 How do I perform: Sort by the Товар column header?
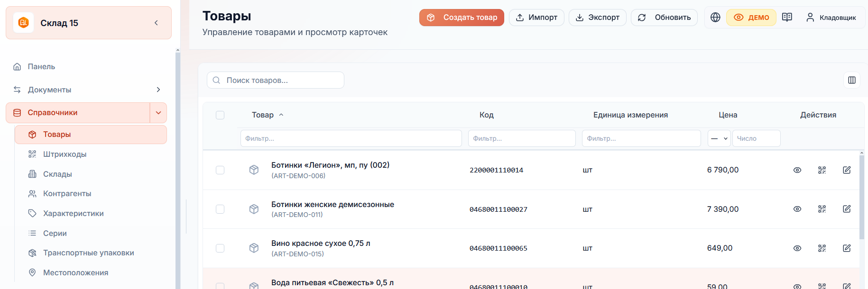268,115
